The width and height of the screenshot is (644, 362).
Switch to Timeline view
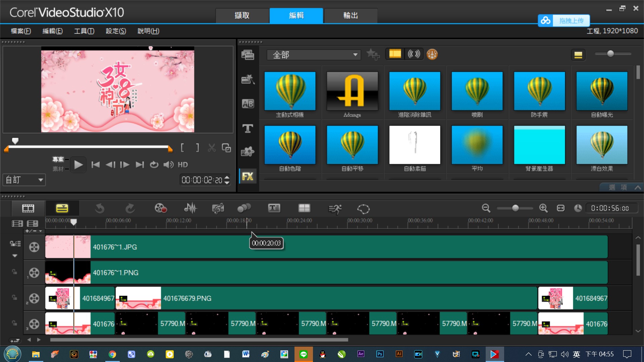coord(62,208)
